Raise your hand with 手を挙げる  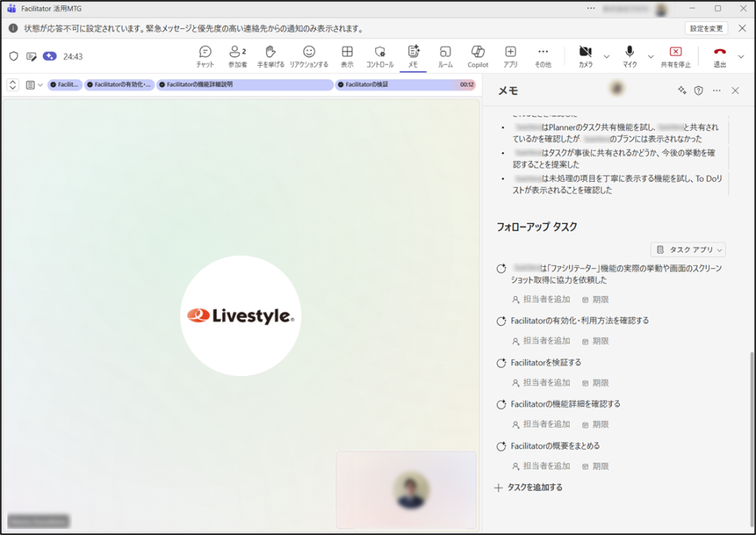tap(271, 56)
